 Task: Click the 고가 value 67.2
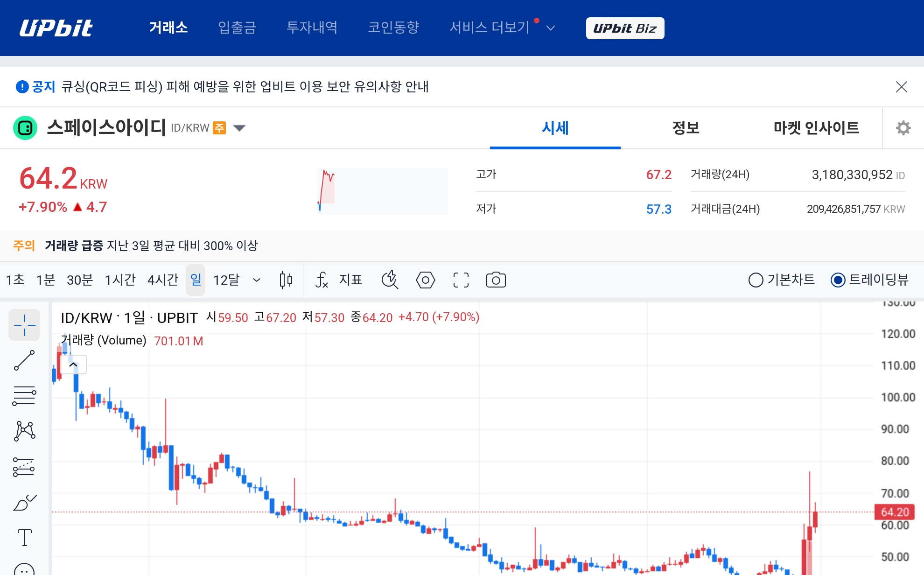point(658,175)
